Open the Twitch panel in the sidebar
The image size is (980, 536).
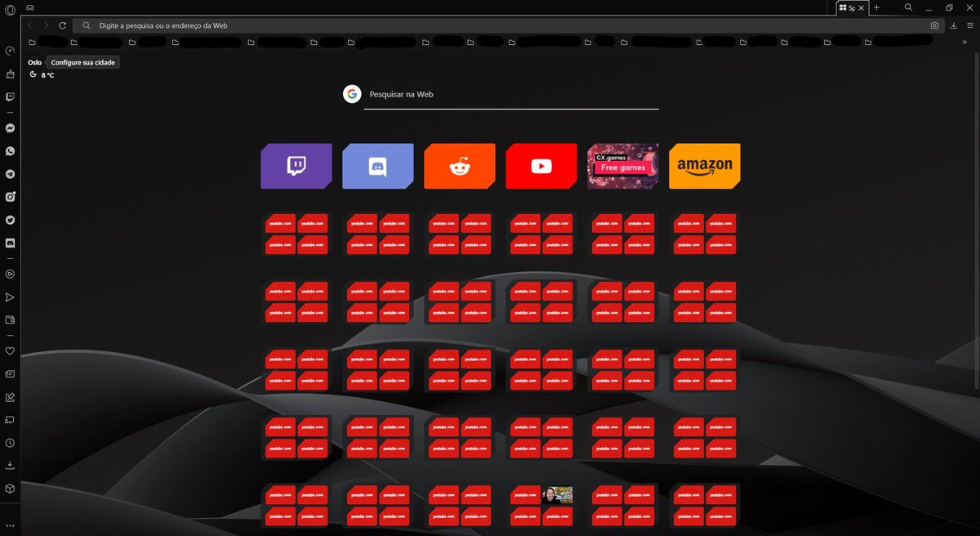[10, 96]
